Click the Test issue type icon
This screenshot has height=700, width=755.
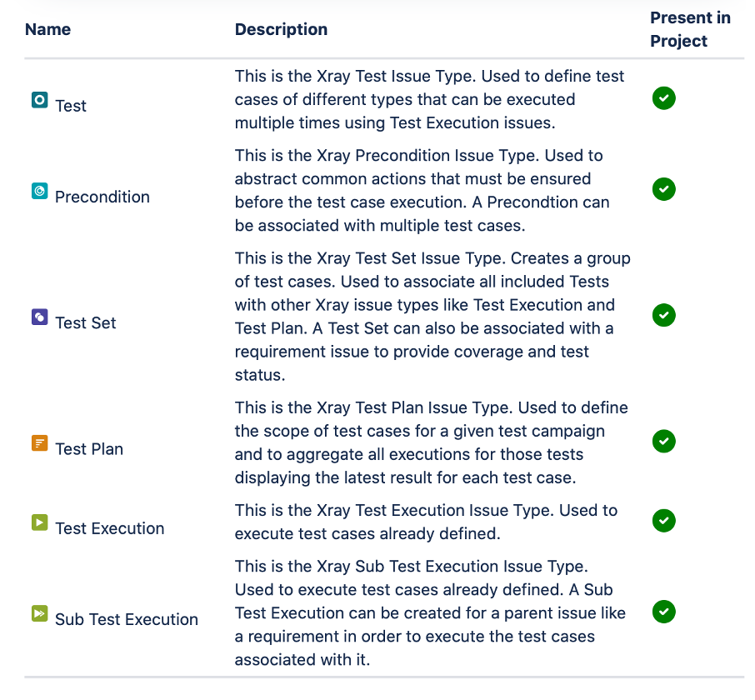pyautogui.click(x=39, y=101)
